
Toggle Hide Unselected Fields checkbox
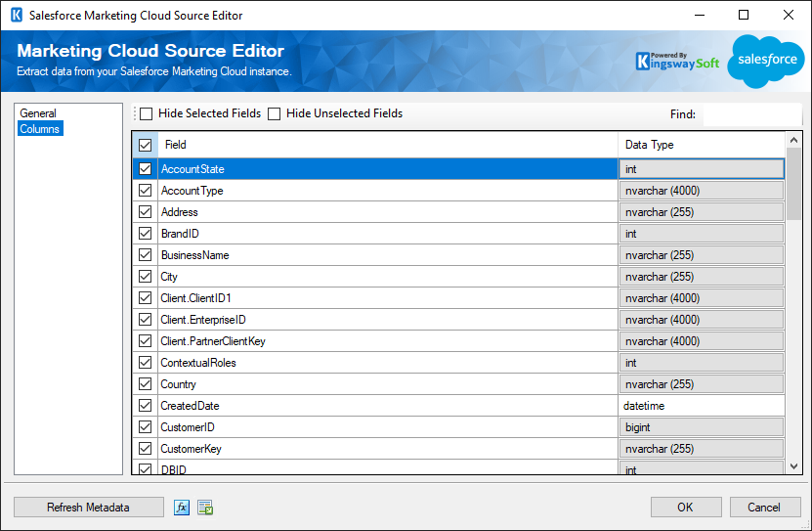[274, 113]
